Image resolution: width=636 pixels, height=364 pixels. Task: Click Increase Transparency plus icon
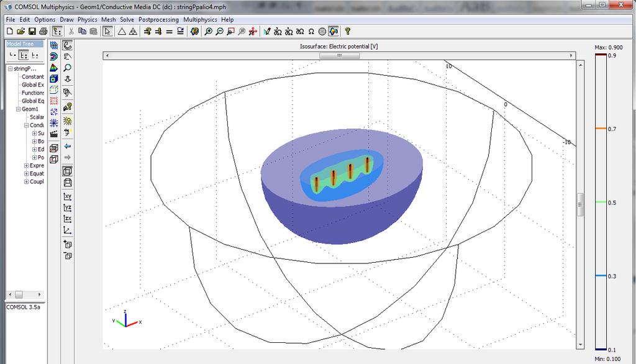67,244
